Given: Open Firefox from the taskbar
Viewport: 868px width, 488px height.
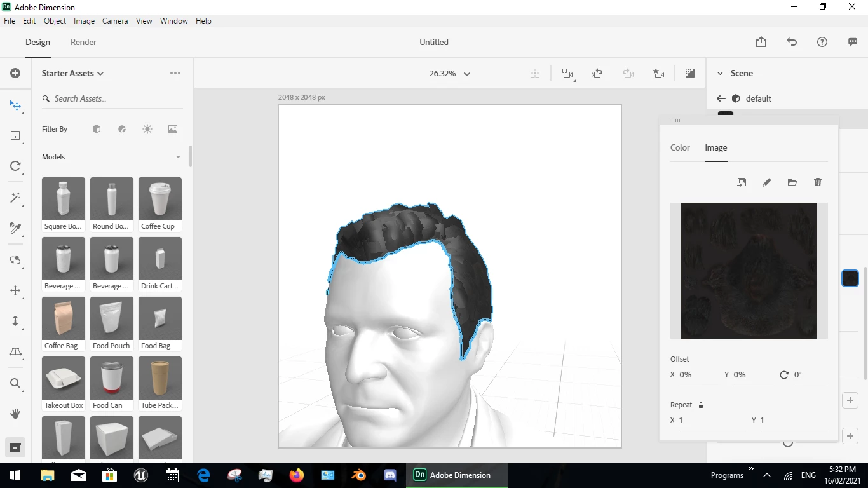Looking at the screenshot, I should pos(297,475).
